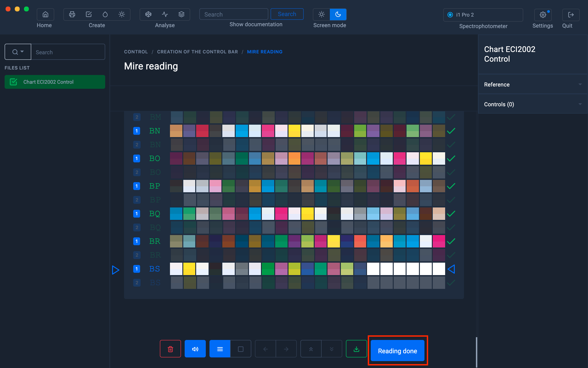
Task: Click the checkmark-square icon under Create
Action: 89,14
